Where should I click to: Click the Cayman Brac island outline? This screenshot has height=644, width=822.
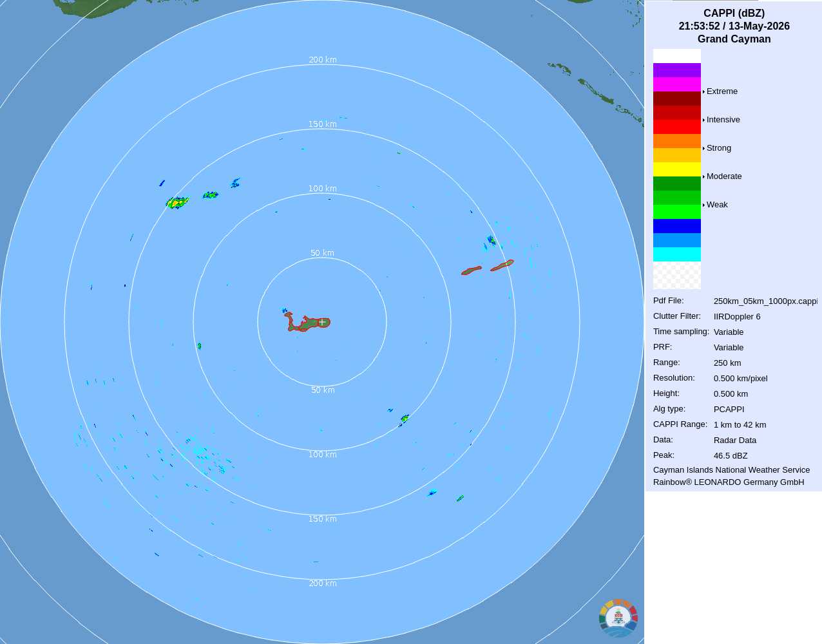(x=502, y=265)
